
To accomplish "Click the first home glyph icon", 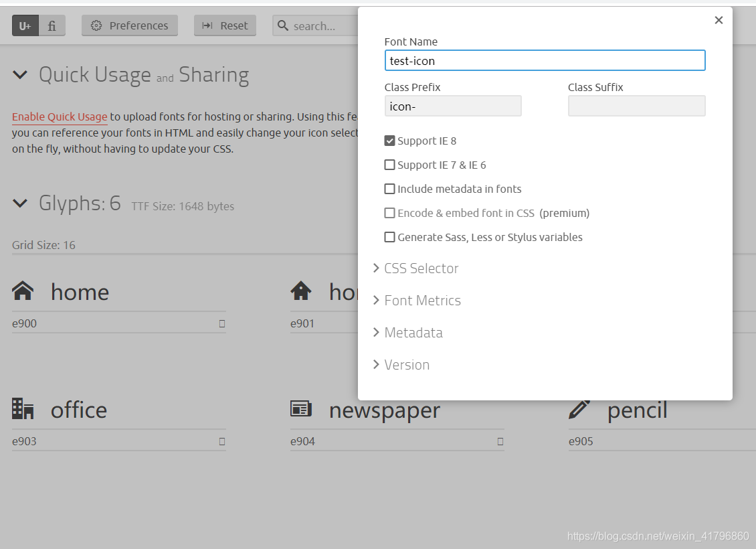I will pyautogui.click(x=23, y=291).
